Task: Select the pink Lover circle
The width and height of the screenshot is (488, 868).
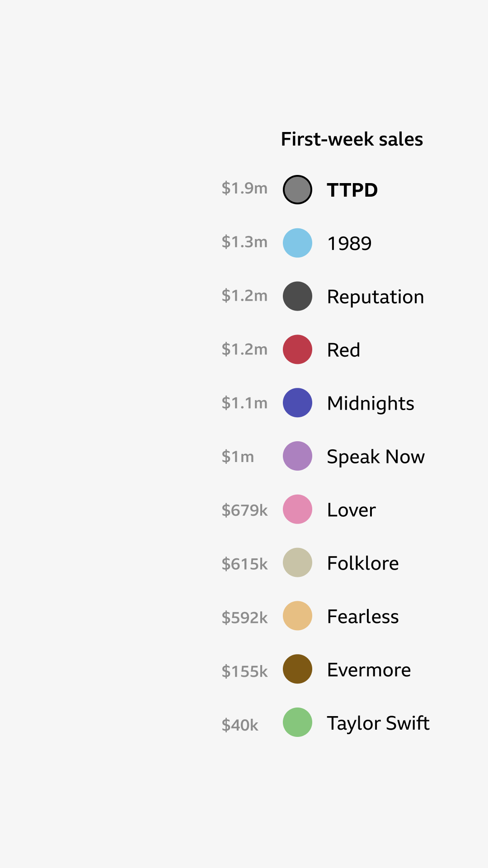Action: pyautogui.click(x=297, y=509)
